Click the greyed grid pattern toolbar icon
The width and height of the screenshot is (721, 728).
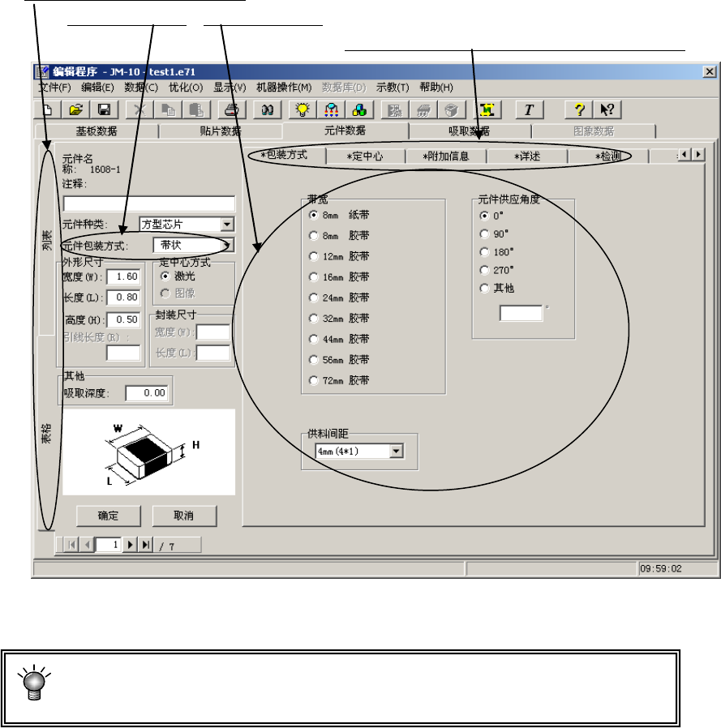tap(394, 109)
